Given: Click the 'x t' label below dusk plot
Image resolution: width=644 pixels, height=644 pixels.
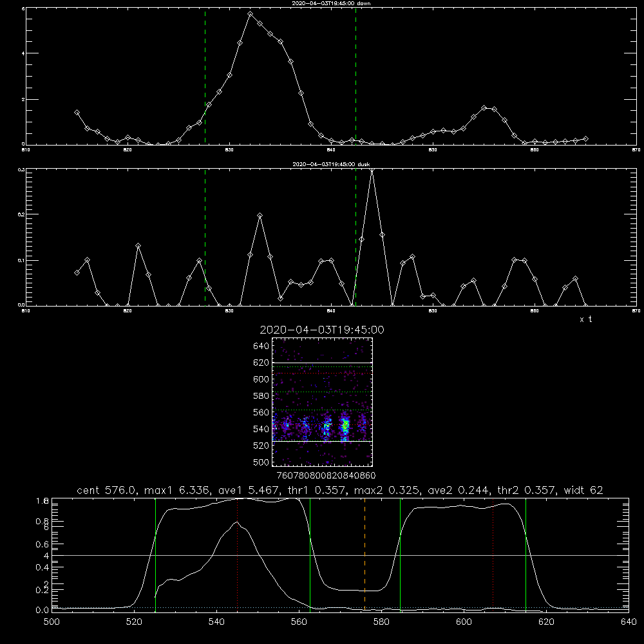Looking at the screenshot, I should [x=585, y=319].
